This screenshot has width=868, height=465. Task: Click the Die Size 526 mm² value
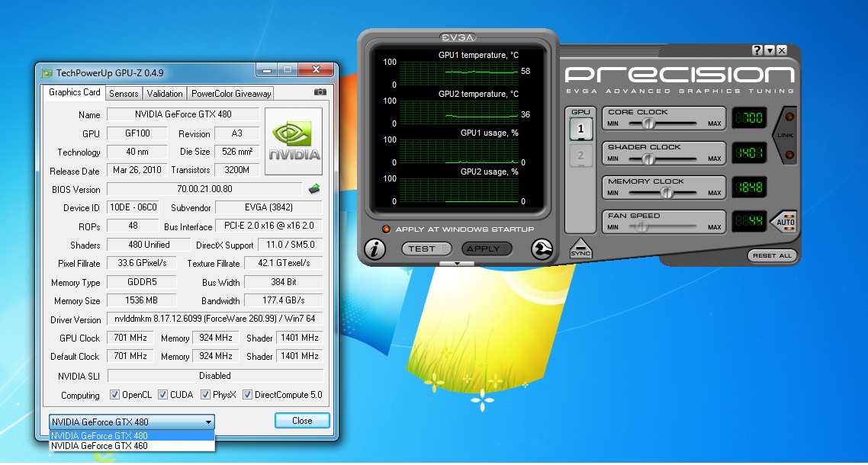point(237,152)
